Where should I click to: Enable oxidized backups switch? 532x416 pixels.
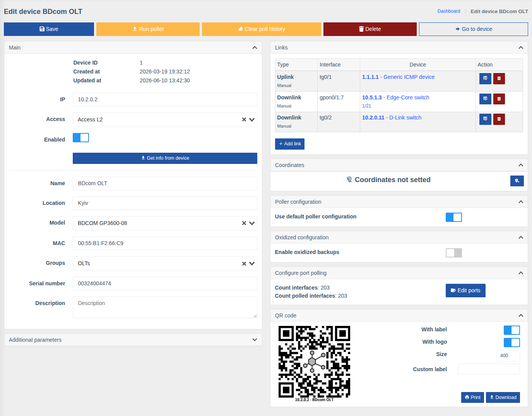pos(454,253)
